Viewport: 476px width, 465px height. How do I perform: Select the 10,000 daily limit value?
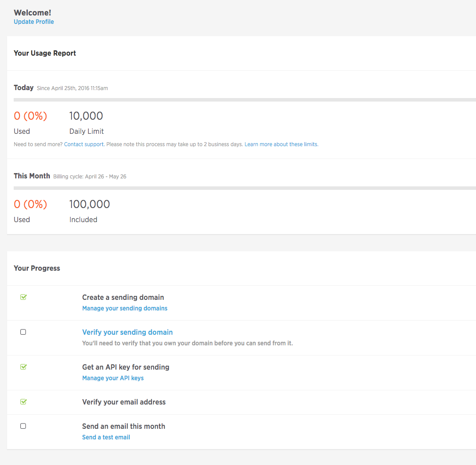[86, 116]
